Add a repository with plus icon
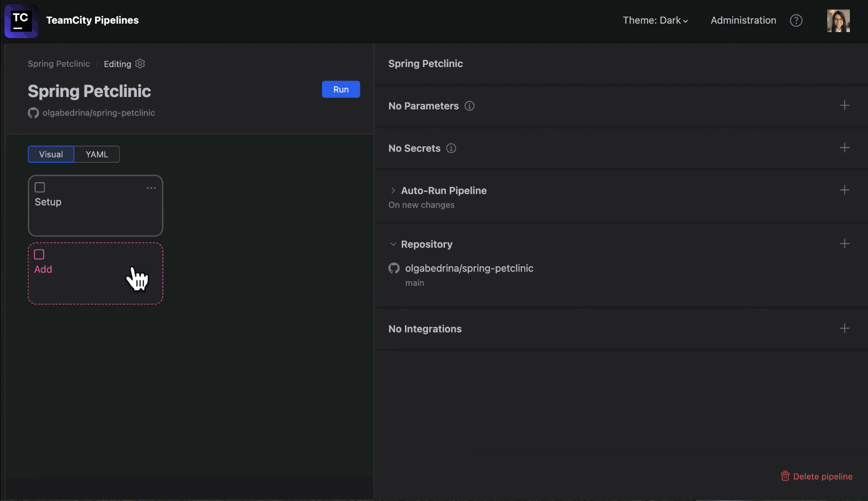The height and width of the screenshot is (501, 868). pyautogui.click(x=845, y=244)
